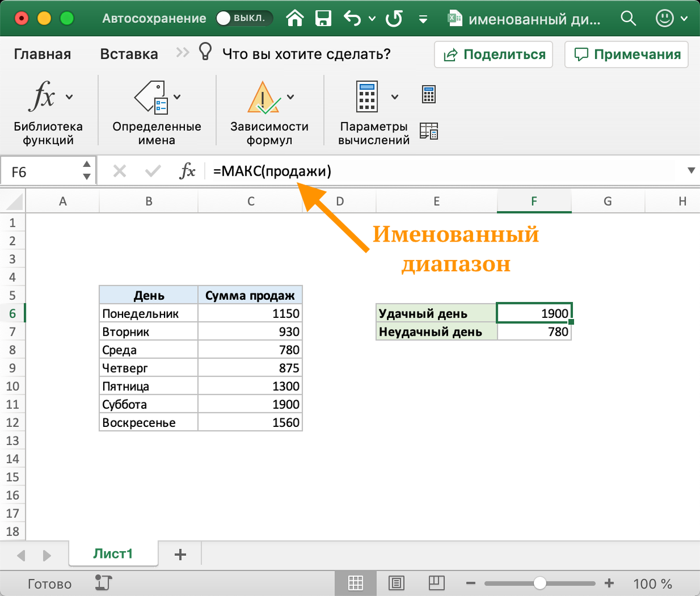This screenshot has height=596, width=700.
Task: Click the "Что вы хотите сделать?" field
Action: coord(306,54)
